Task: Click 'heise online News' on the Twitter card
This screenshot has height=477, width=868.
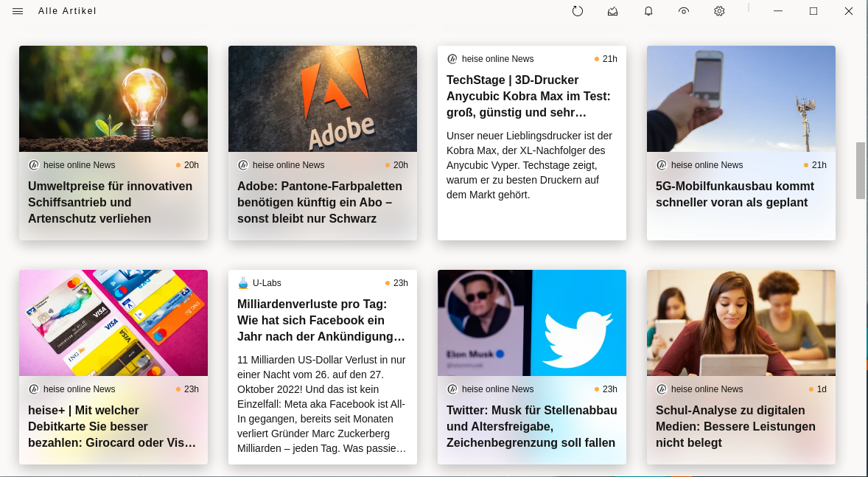Action: pyautogui.click(x=498, y=389)
